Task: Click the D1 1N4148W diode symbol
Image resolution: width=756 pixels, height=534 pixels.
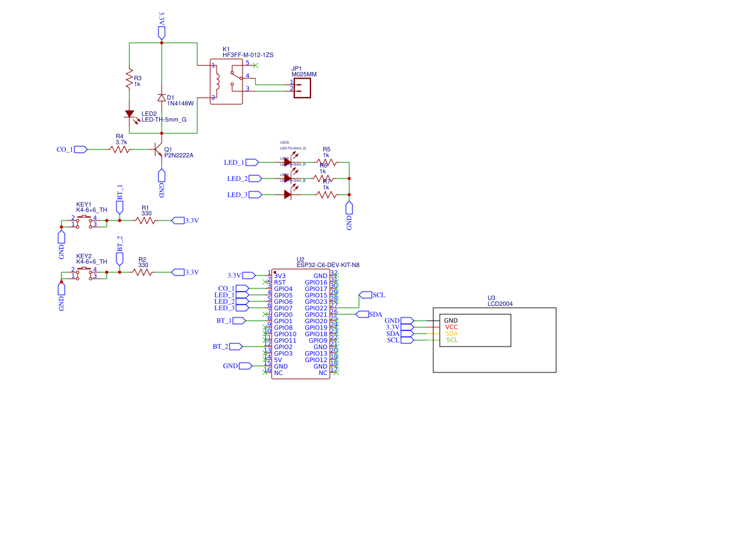Action: coord(162,98)
